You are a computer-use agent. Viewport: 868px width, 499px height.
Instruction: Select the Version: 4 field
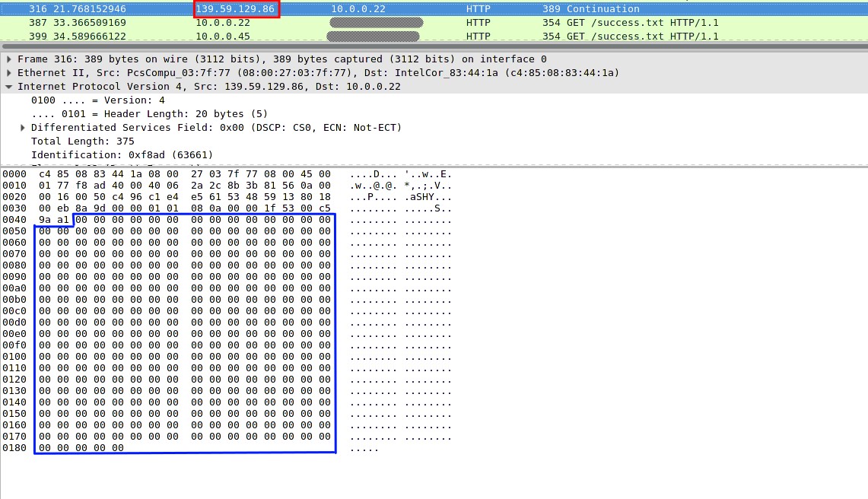[x=91, y=100]
